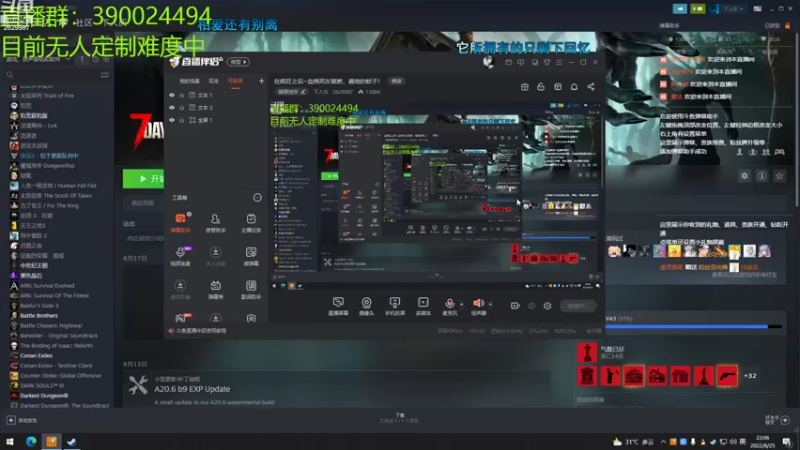800x450 pixels.
Task: Switch to the orange highlighted scene tab
Action: tap(235, 81)
